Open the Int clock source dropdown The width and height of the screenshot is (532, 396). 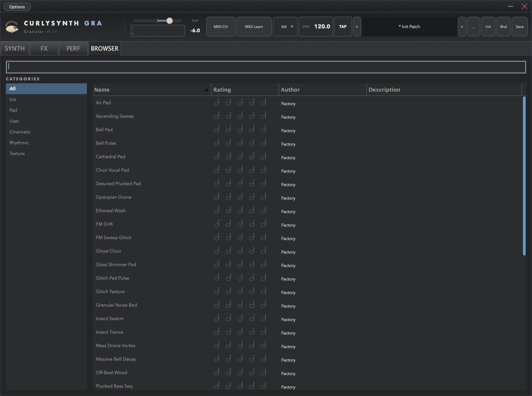pos(285,27)
